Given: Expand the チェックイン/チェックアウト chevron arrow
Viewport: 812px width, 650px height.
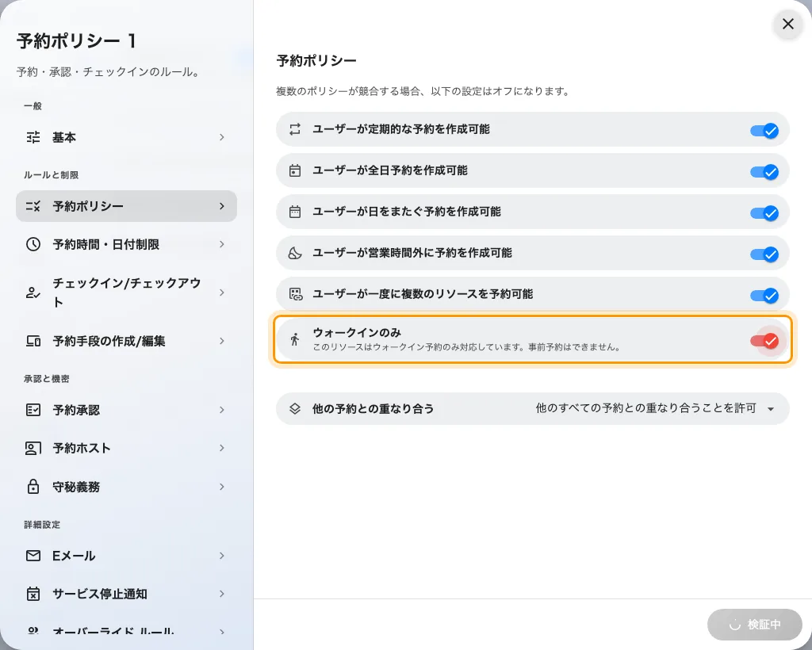Looking at the screenshot, I should click(x=222, y=292).
